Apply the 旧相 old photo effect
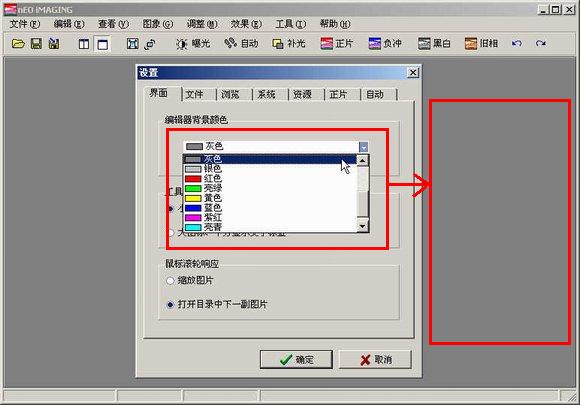 [x=481, y=44]
